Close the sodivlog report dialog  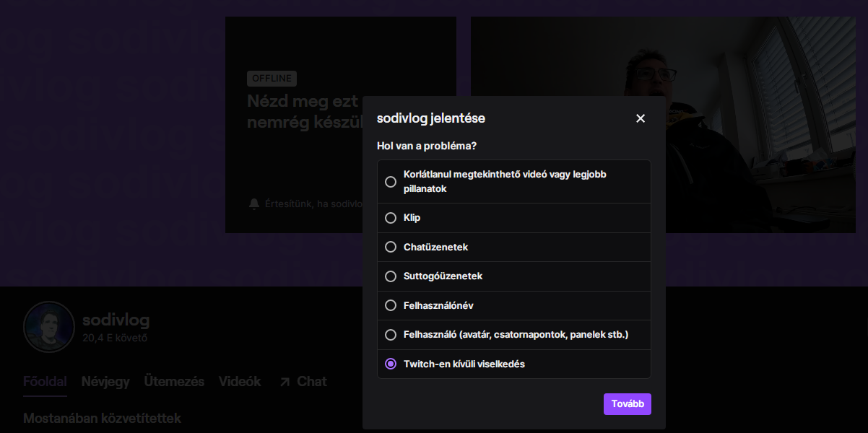coord(641,118)
